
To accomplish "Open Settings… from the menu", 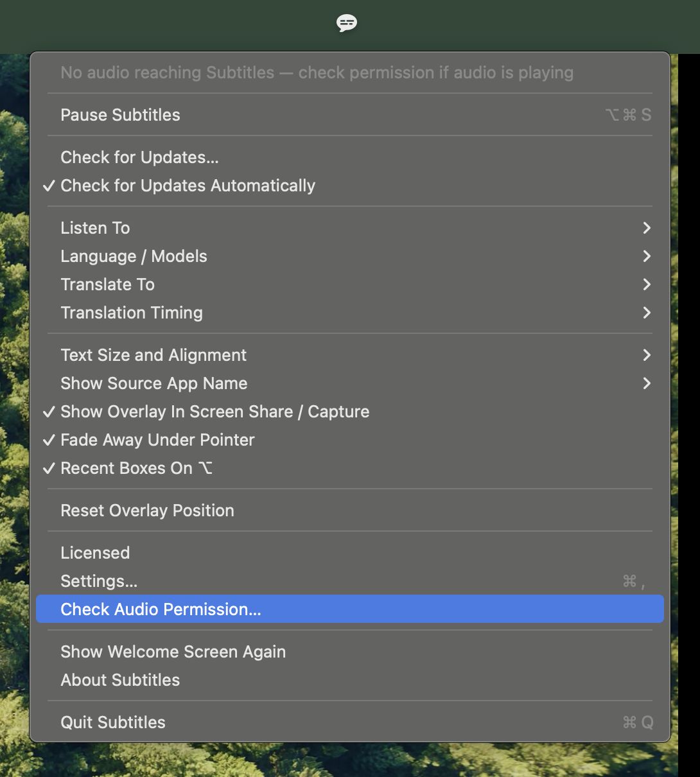I will [350, 581].
